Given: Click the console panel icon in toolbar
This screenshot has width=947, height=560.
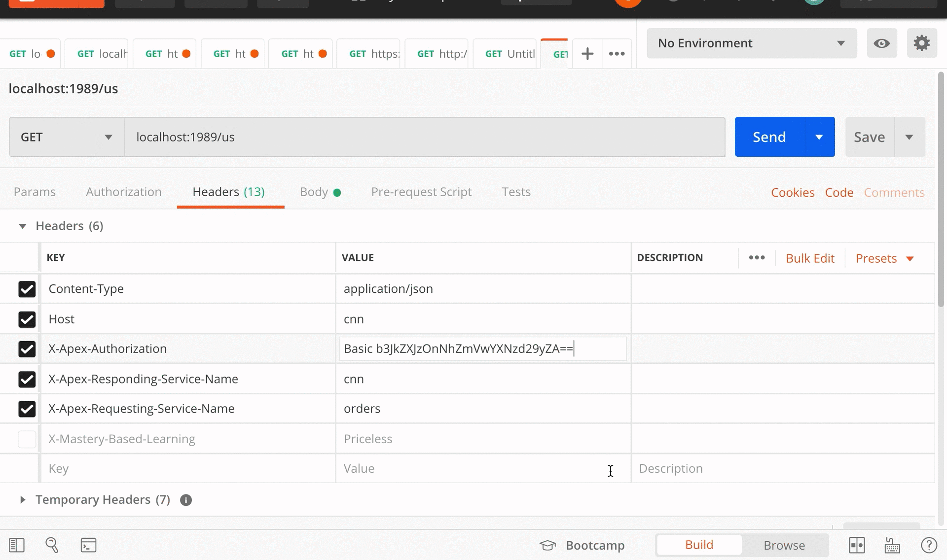Looking at the screenshot, I should pos(88,545).
